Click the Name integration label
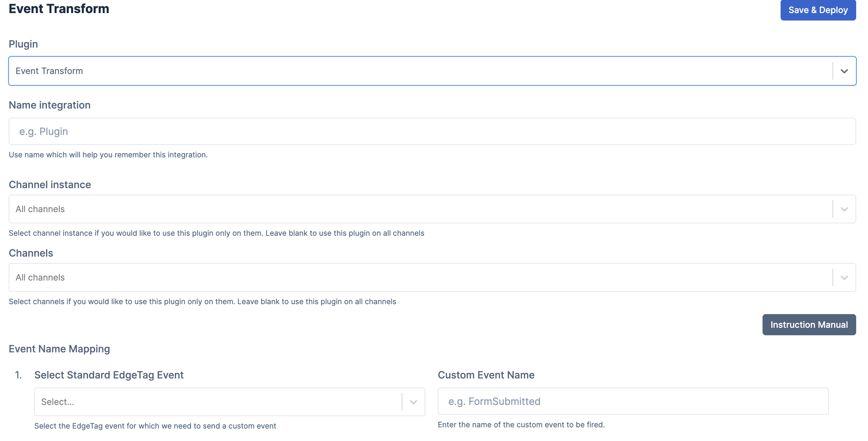 tap(49, 105)
